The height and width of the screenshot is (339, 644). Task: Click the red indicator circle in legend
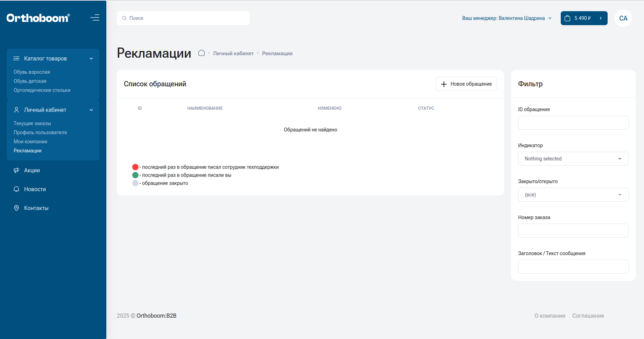(x=135, y=167)
